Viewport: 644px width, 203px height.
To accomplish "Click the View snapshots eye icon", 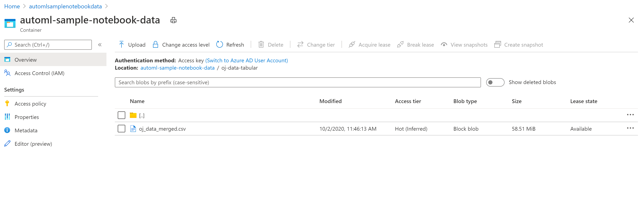I will point(444,45).
